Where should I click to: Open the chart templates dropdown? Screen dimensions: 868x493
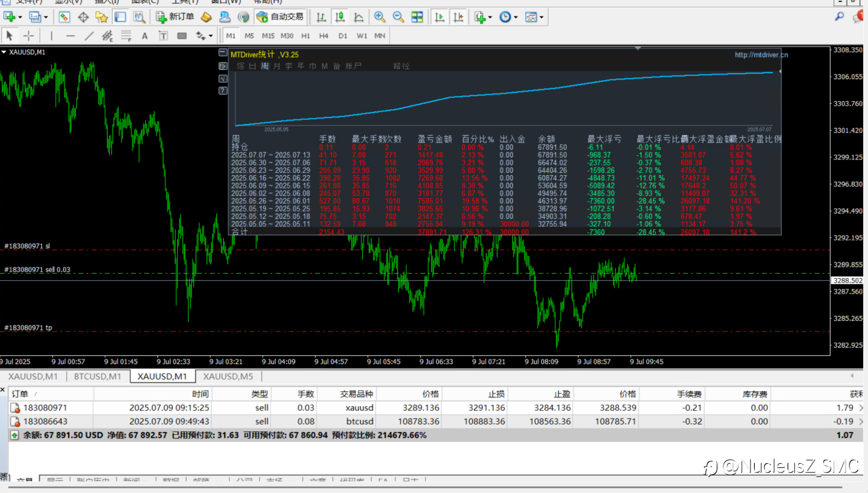(x=542, y=17)
